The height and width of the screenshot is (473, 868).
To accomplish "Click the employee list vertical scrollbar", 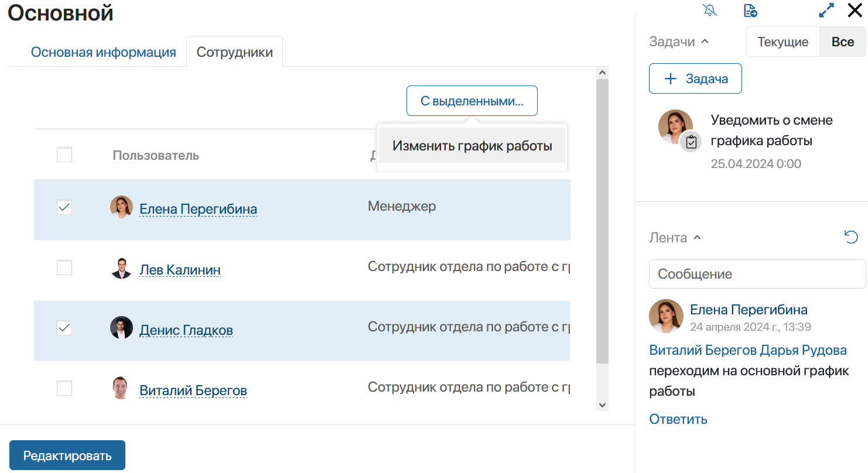I will click(602, 221).
